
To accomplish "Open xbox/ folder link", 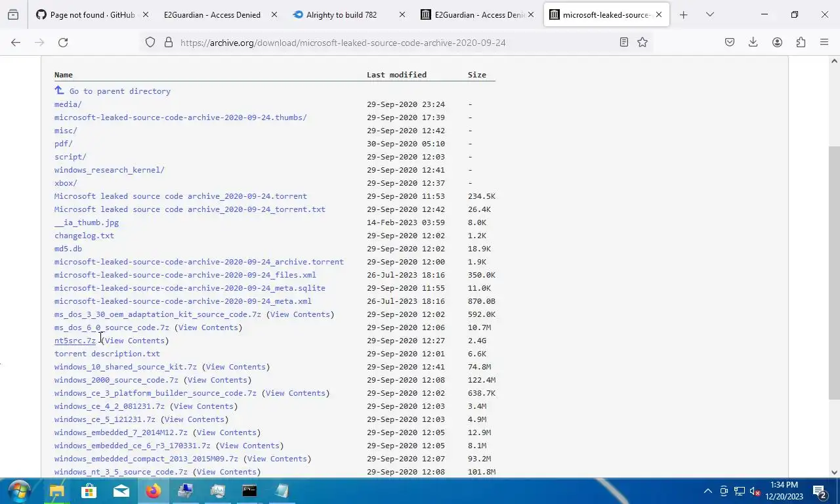I will [x=66, y=183].
